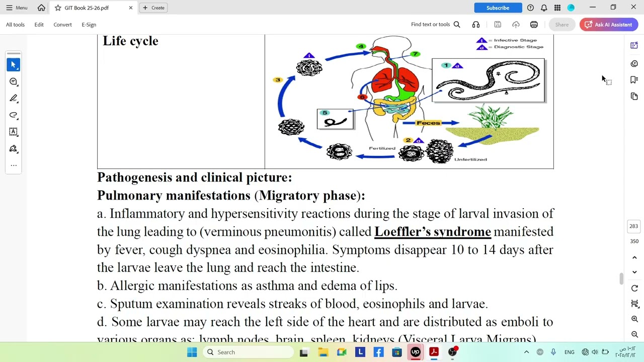Go to previous page up arrow
The height and width of the screenshot is (362, 644).
click(634, 257)
